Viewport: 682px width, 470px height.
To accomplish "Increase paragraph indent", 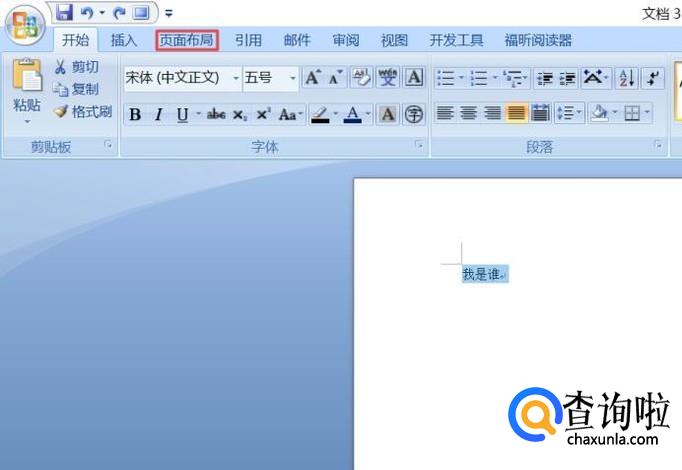I will click(567, 78).
